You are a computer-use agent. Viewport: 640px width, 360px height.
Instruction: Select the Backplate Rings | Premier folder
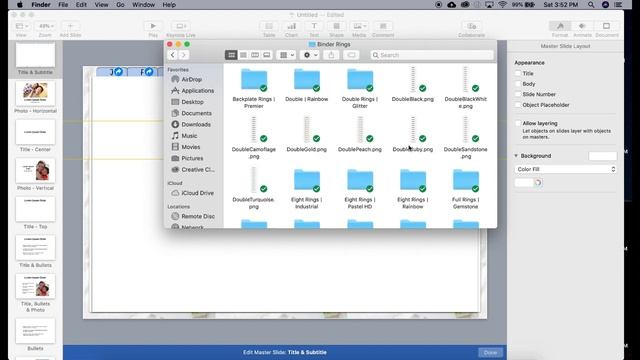pyautogui.click(x=254, y=80)
